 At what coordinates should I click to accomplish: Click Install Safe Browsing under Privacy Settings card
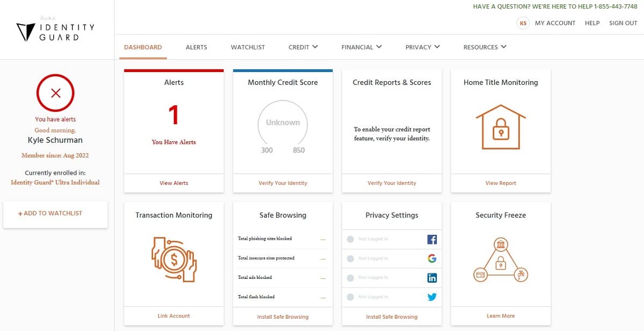click(x=392, y=317)
